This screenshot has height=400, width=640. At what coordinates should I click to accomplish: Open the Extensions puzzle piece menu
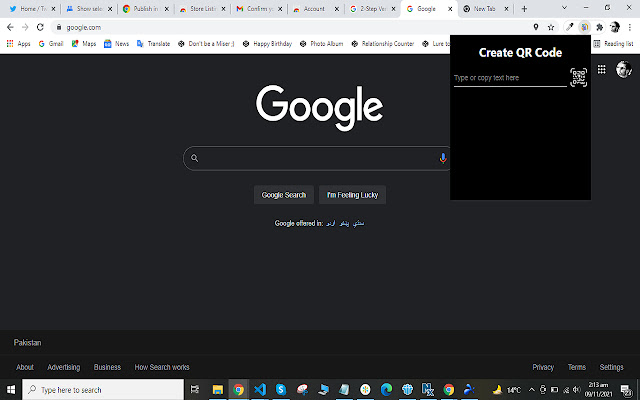point(600,27)
